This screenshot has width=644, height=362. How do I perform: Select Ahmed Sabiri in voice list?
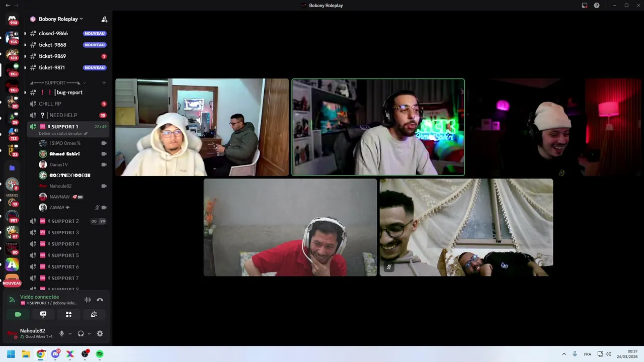(73, 154)
